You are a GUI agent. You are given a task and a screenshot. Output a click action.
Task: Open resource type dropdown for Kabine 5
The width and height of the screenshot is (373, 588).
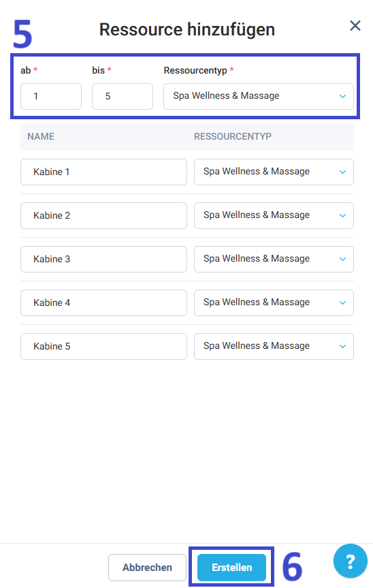click(x=274, y=346)
